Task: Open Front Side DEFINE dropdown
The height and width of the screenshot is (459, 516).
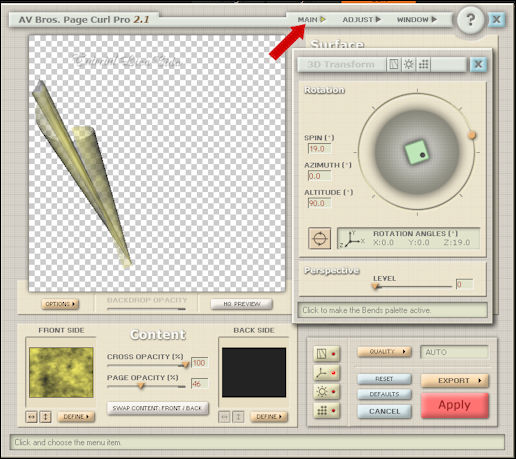Action: click(76, 417)
